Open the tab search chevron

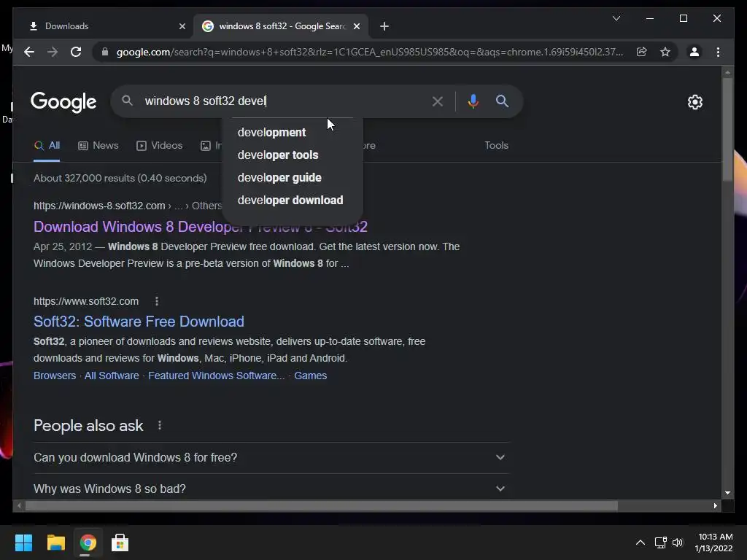(x=616, y=18)
